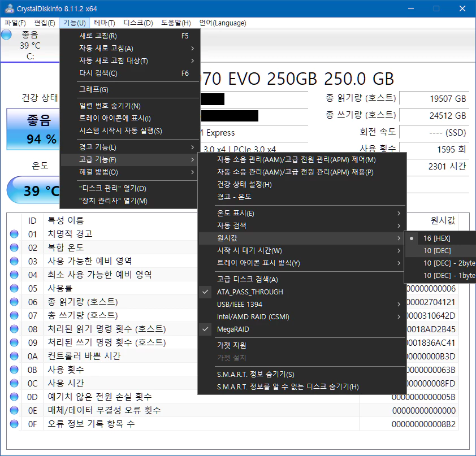Choose 경고 - 온도 menu entry
Image resolution: width=476 pixels, height=456 pixels.
(302, 197)
